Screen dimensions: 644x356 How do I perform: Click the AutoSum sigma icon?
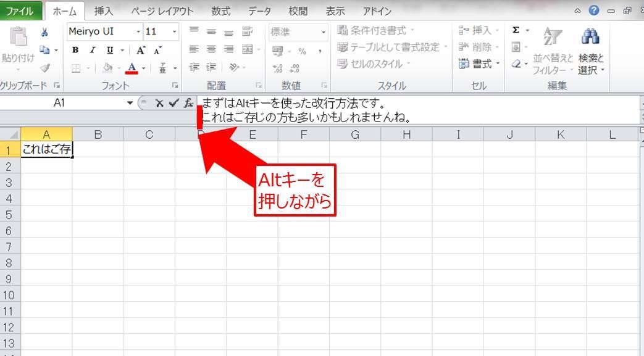point(516,30)
